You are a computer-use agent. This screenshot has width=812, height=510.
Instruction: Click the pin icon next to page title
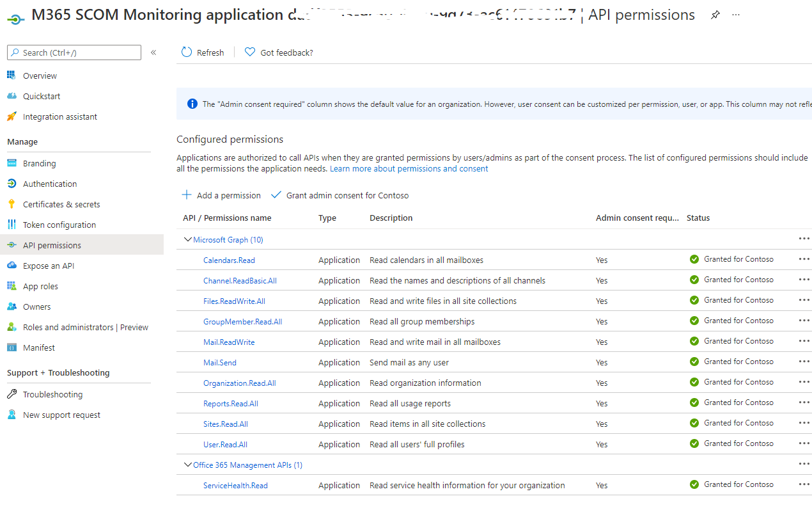coord(715,15)
